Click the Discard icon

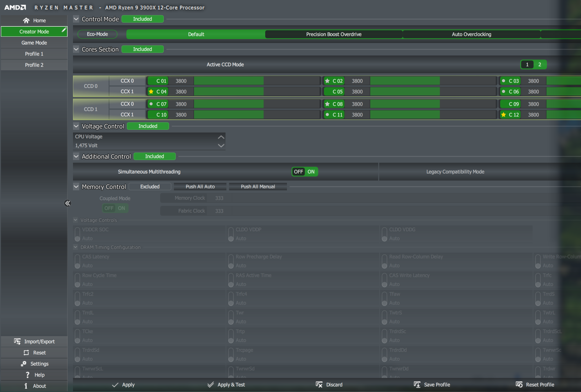pyautogui.click(x=319, y=385)
